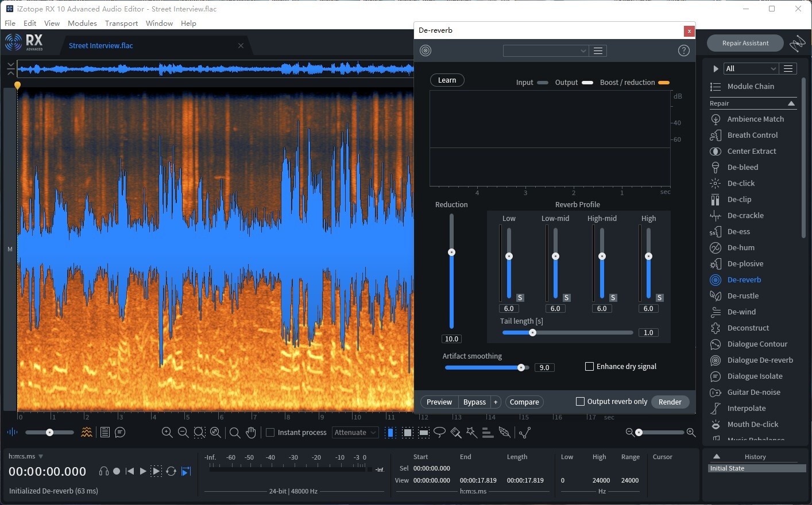Viewport: 812px width, 505px height.
Task: Open module list view menu
Action: tap(788, 68)
